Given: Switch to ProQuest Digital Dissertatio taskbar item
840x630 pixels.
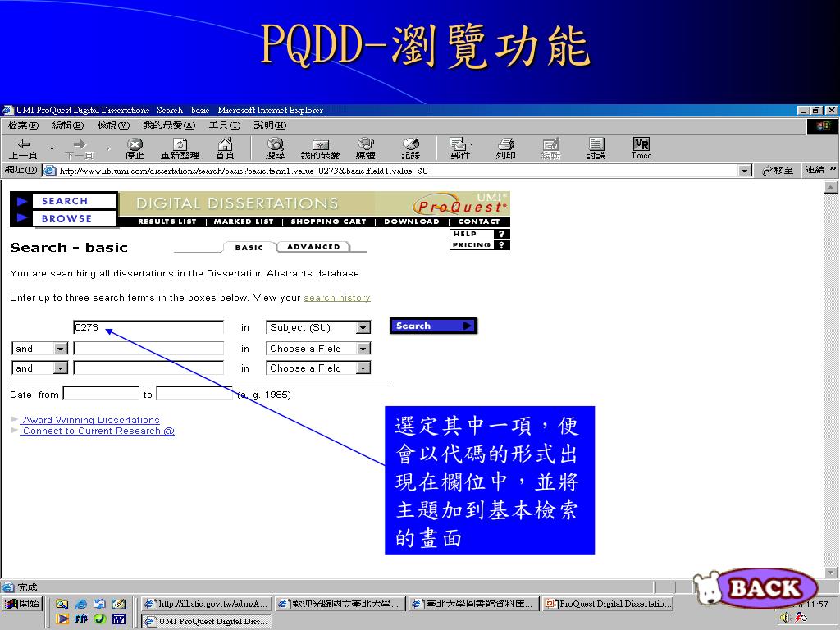Looking at the screenshot, I should [608, 604].
